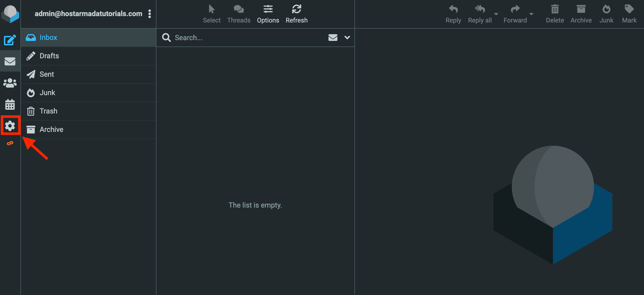Click the search magnifier icon
Screen dimensions: 644x295
tap(166, 38)
